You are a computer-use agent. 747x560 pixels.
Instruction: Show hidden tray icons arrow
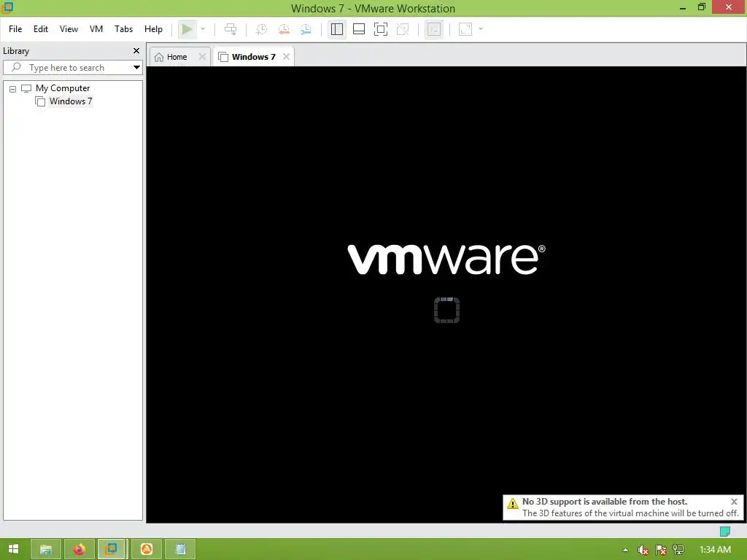coord(625,550)
